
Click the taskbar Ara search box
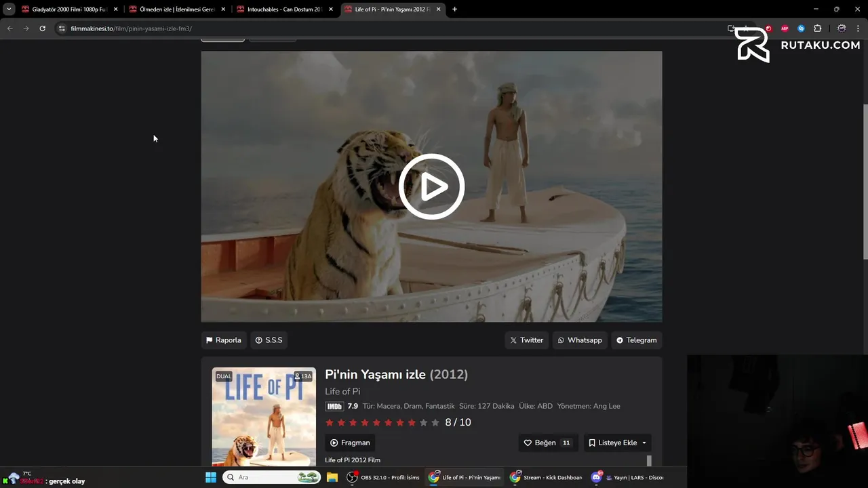pyautogui.click(x=271, y=477)
